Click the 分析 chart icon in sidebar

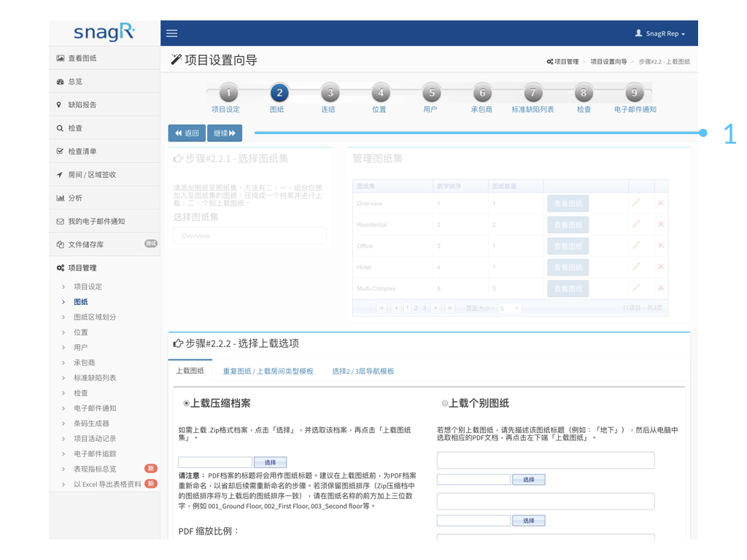click(60, 198)
